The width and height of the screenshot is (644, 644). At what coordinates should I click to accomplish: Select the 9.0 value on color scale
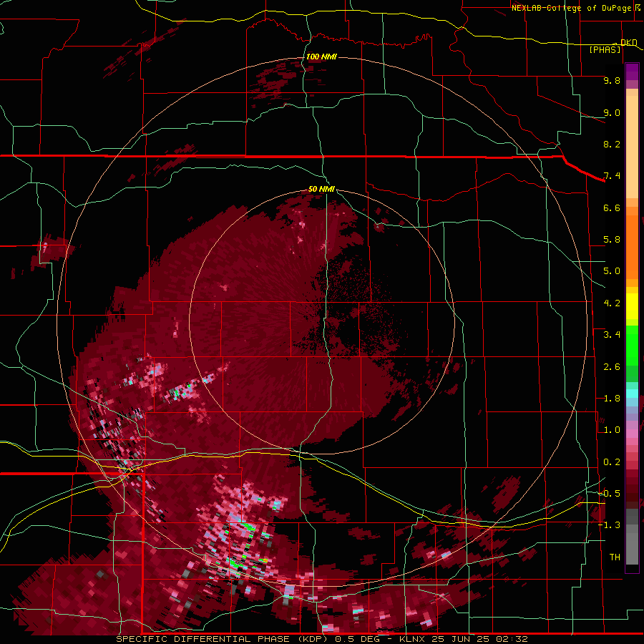(612, 112)
